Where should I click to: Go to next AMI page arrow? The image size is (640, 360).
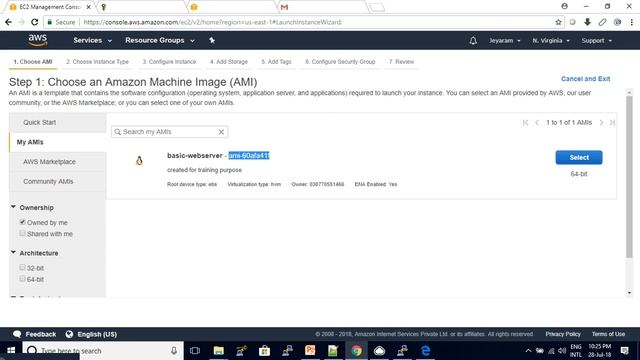[601, 122]
